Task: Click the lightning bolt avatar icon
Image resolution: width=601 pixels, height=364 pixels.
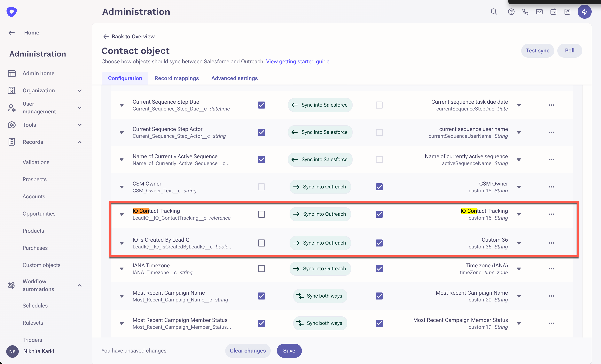Action: point(584,11)
